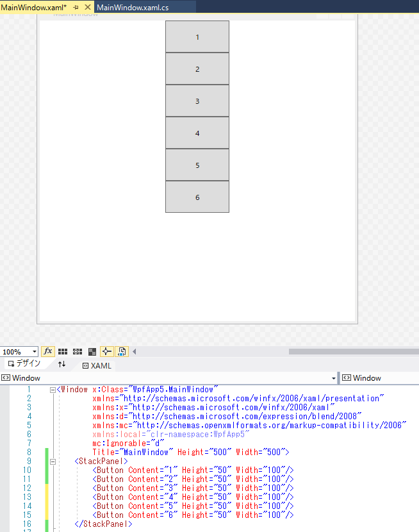Show the snap grid icon
Screen dimensions: 419x532
coord(63,352)
